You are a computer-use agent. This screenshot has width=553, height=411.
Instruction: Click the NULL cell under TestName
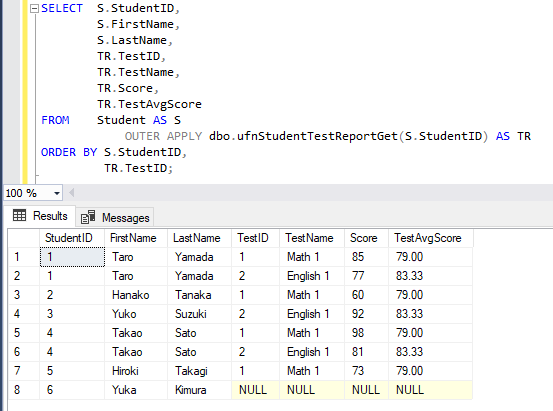point(312,390)
